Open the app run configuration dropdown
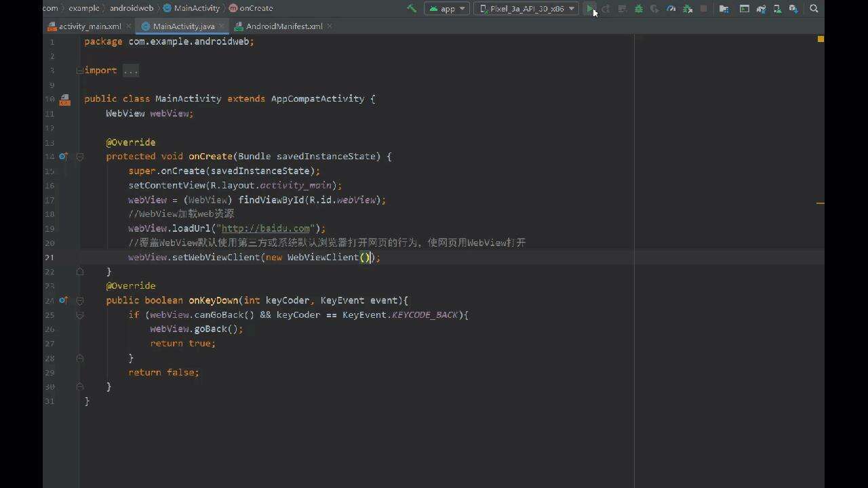This screenshot has width=868, height=488. tap(448, 9)
